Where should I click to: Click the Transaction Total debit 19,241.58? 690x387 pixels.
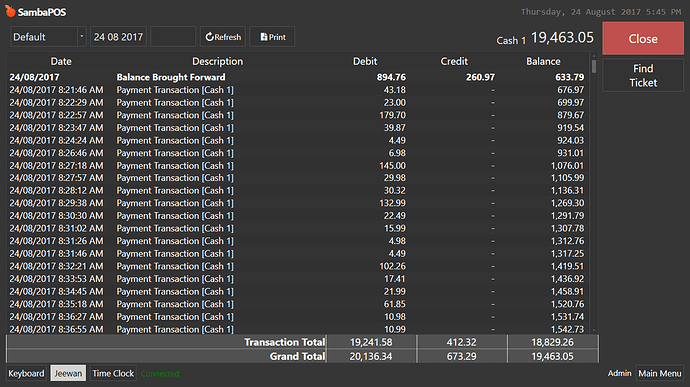371,342
